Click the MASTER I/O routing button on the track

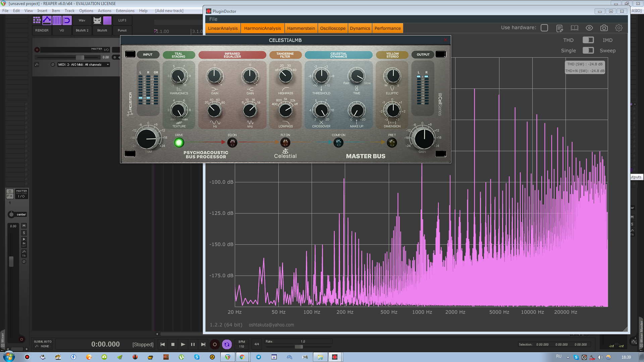point(100,49)
